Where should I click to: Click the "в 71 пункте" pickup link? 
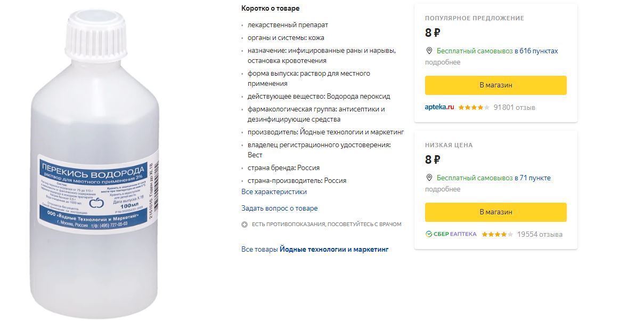[532, 178]
